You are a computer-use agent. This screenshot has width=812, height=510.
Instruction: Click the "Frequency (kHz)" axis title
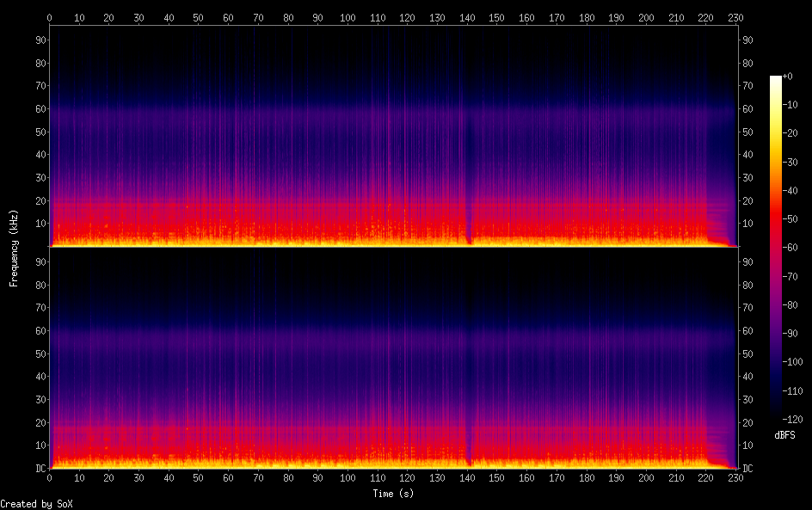(x=14, y=248)
